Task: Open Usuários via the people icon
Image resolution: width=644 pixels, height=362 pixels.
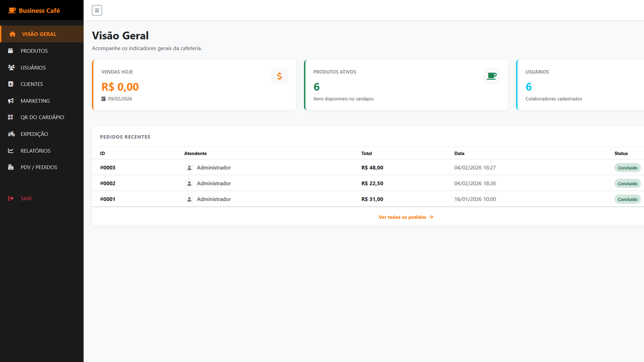Action: coord(11,67)
